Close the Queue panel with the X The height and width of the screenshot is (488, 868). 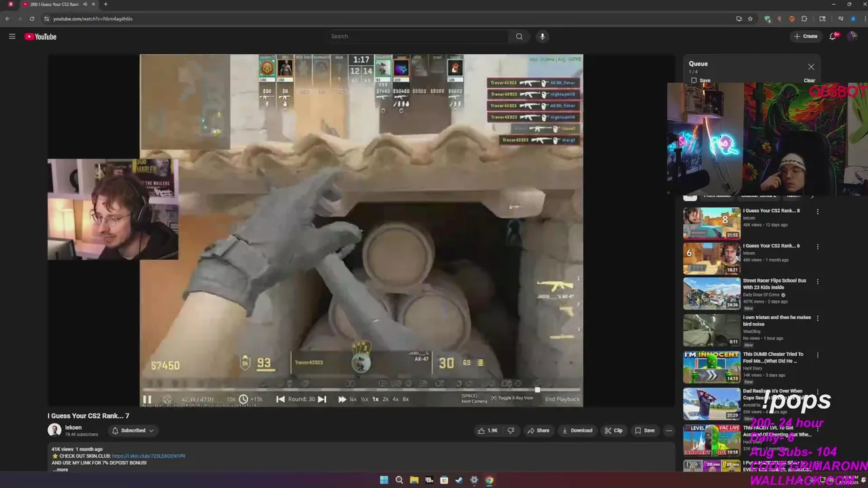coord(811,66)
